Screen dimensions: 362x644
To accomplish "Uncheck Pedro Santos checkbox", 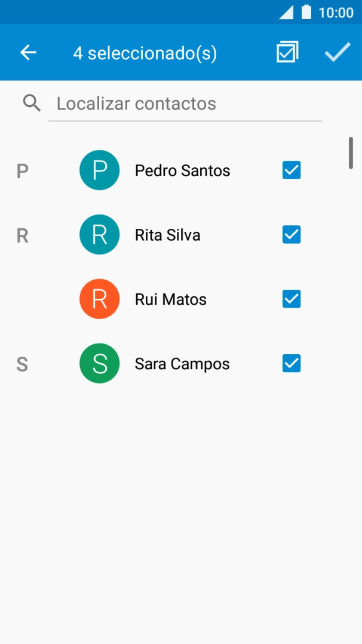I will pyautogui.click(x=291, y=170).
